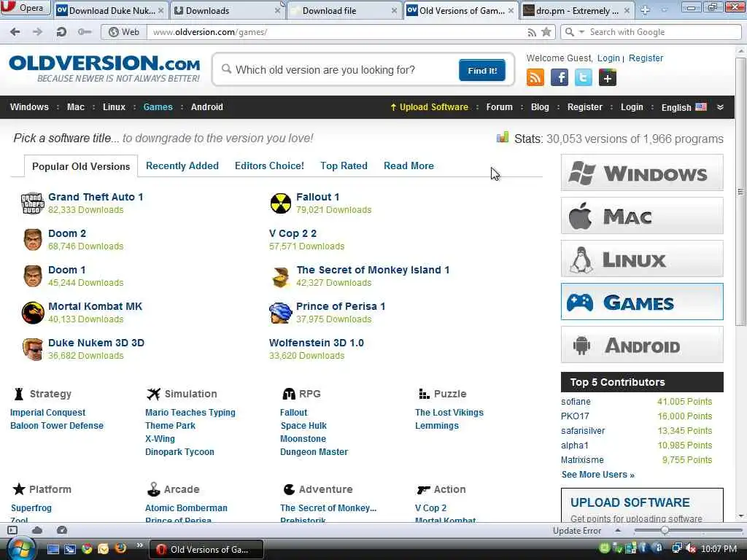Click the black plus share icon
Viewport: 747px width, 560px height.
tap(608, 77)
